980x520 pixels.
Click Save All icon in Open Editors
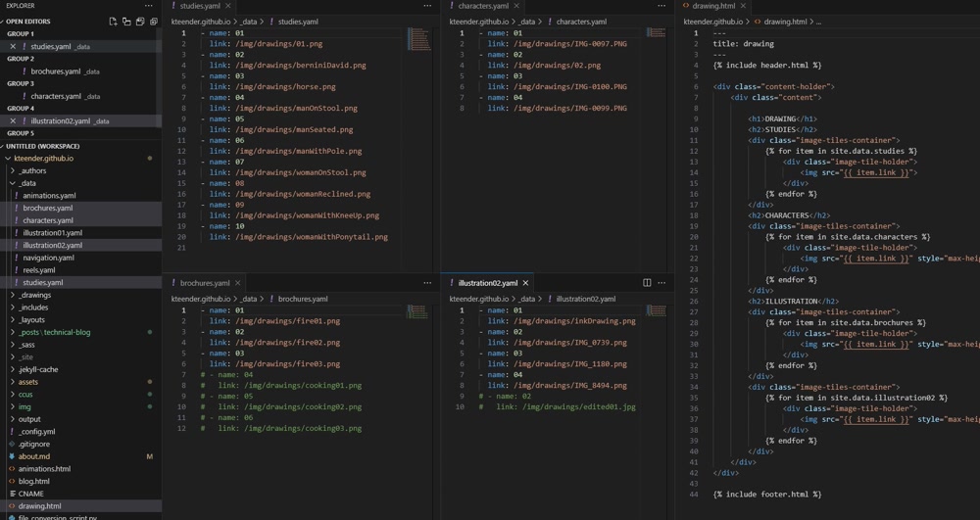(x=140, y=22)
